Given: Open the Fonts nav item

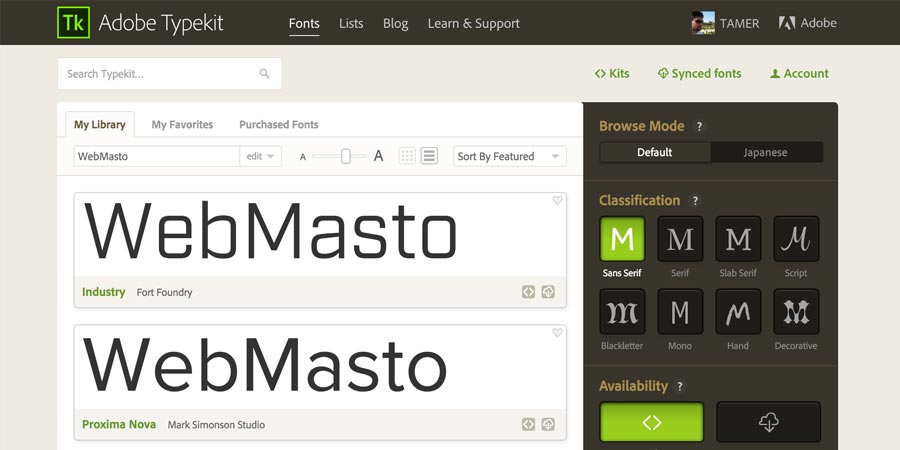Looking at the screenshot, I should pyautogui.click(x=304, y=24).
